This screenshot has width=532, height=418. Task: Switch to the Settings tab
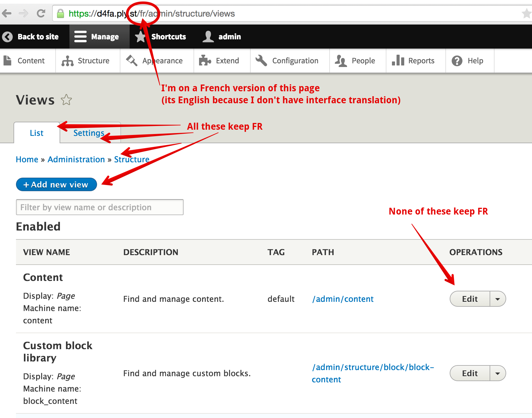click(x=89, y=133)
